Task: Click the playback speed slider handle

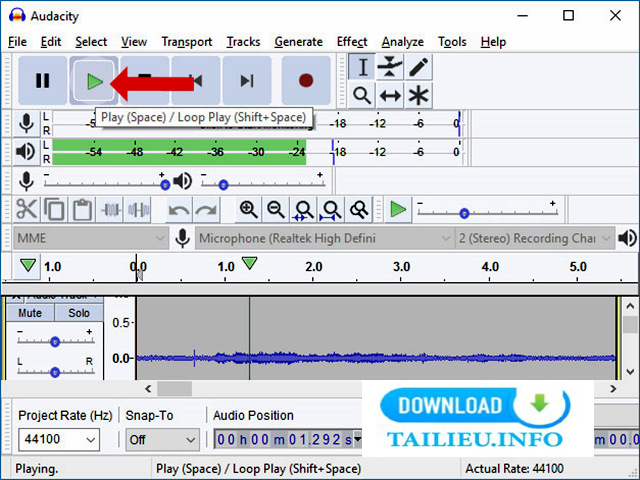Action: coord(464,213)
